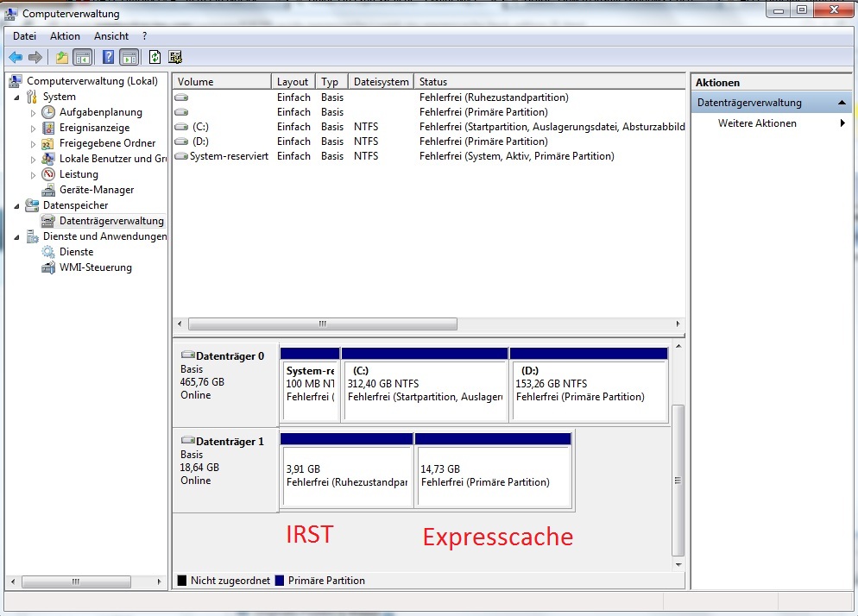Viewport: 858px width, 616px height.
Task: Select the (C:) volume row in list
Action: coord(429,127)
